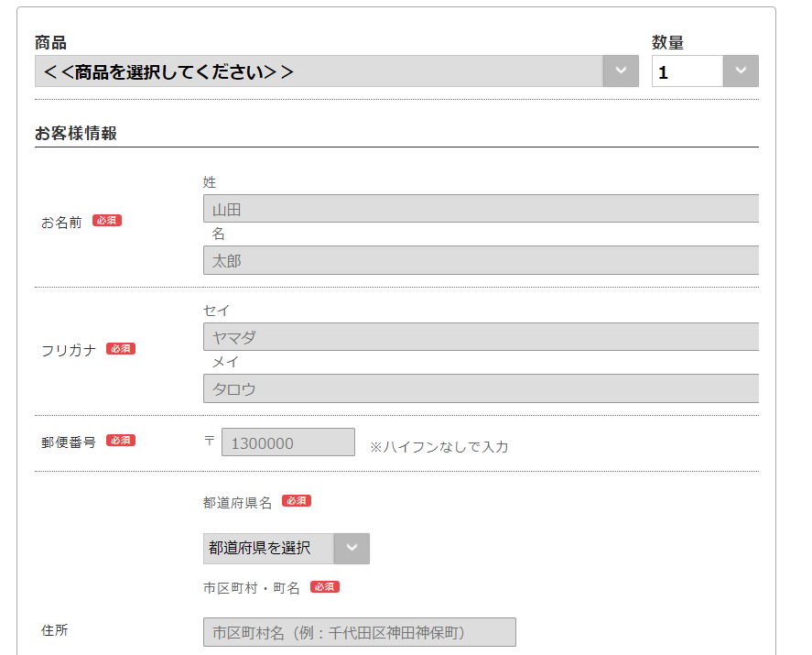Click the 必須 badge next to お名前
812x655 pixels.
(x=107, y=221)
